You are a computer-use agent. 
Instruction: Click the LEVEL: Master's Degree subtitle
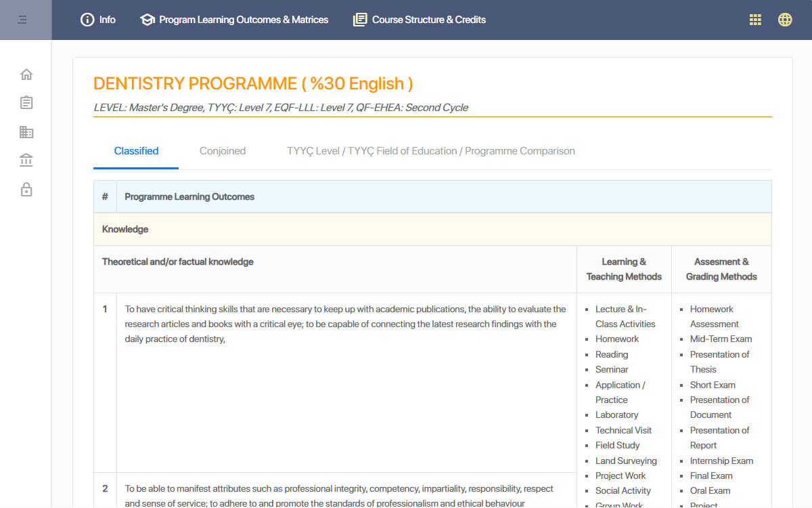coord(281,107)
